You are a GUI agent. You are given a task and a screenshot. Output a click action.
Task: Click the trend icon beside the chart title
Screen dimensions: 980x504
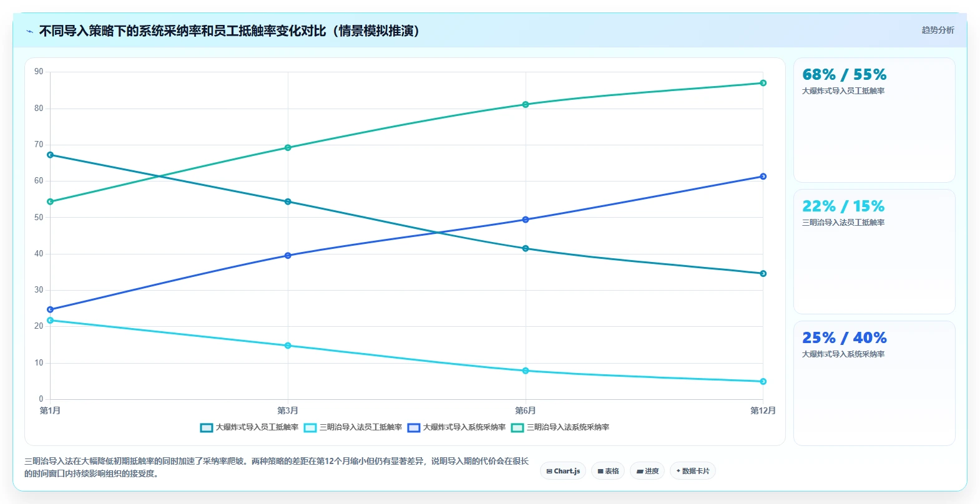tap(29, 31)
